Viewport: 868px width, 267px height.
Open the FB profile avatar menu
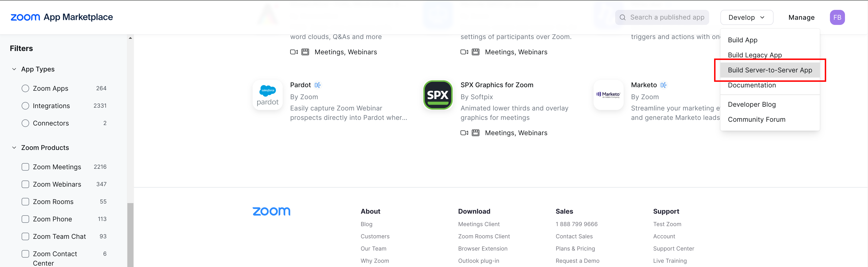837,17
